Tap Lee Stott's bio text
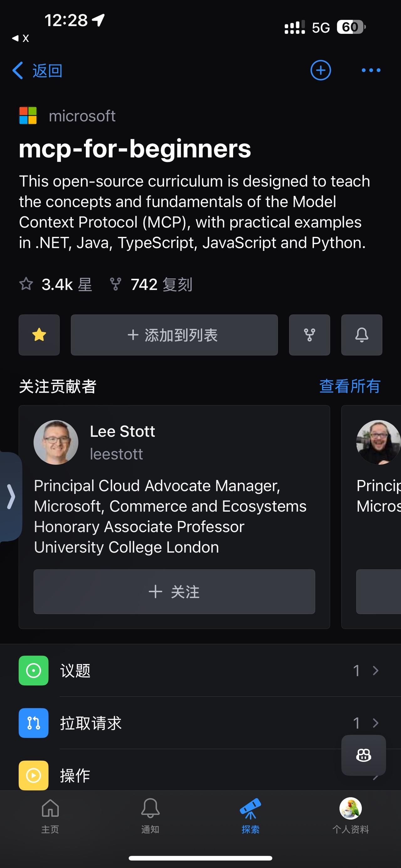The image size is (401, 868). point(170,516)
